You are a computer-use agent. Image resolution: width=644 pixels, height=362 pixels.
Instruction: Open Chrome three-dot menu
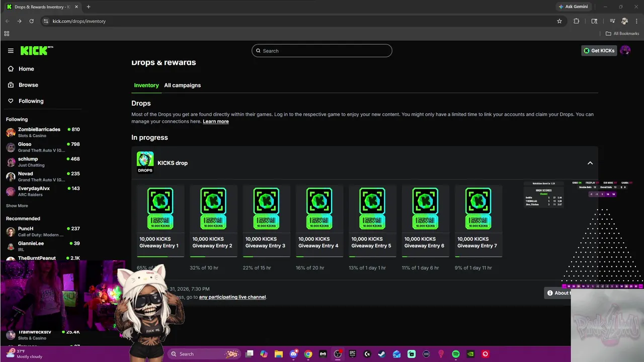pyautogui.click(x=636, y=21)
